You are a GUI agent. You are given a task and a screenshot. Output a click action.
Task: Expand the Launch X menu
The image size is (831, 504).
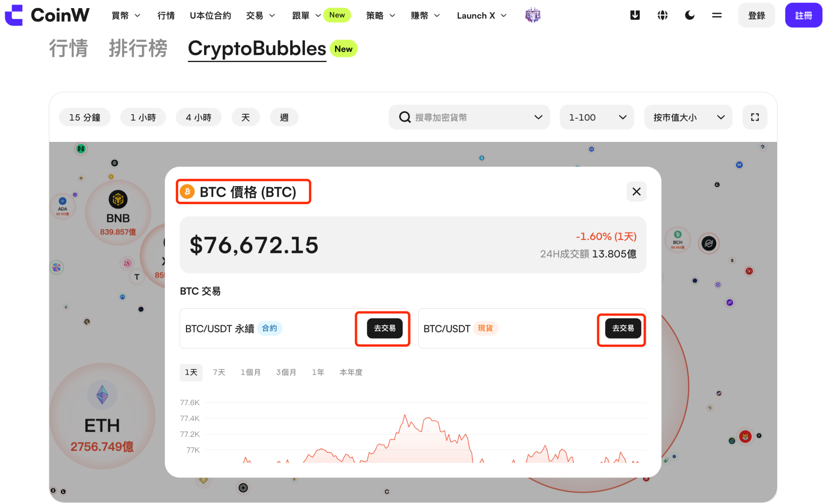482,15
